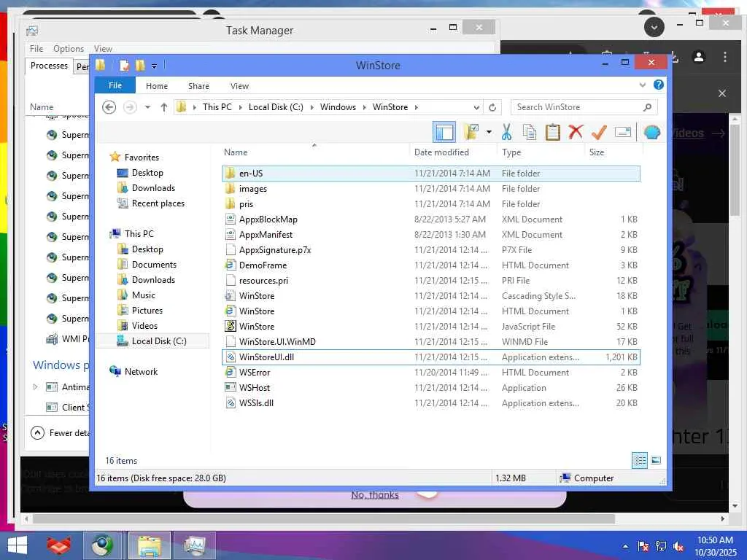Expand Antimalware process in Task Manager
The width and height of the screenshot is (747, 560).
coord(35,386)
